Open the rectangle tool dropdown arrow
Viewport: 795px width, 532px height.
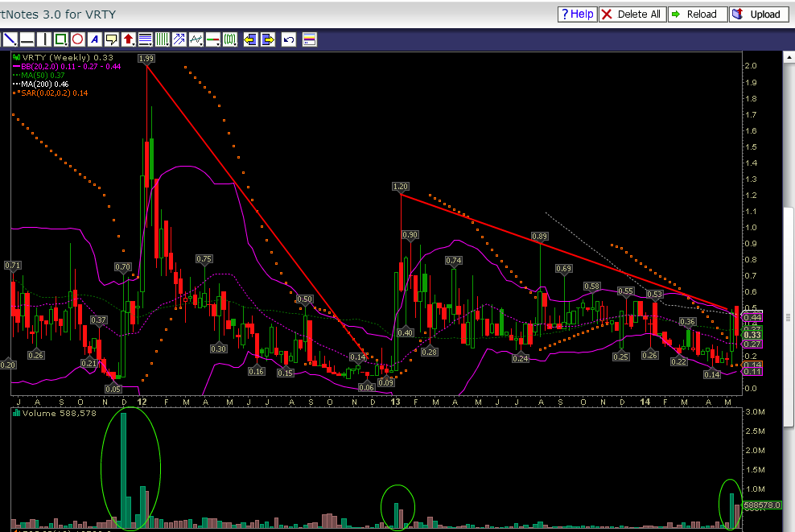click(66, 44)
